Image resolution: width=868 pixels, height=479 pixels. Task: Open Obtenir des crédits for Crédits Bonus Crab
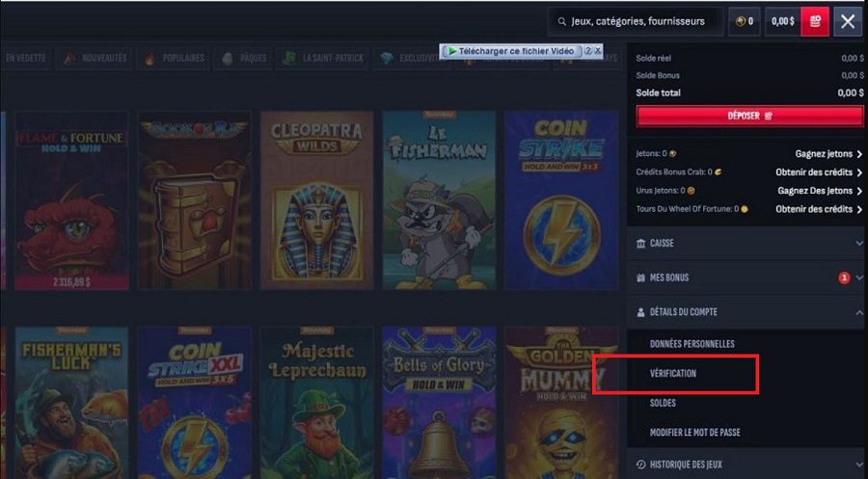tap(818, 172)
